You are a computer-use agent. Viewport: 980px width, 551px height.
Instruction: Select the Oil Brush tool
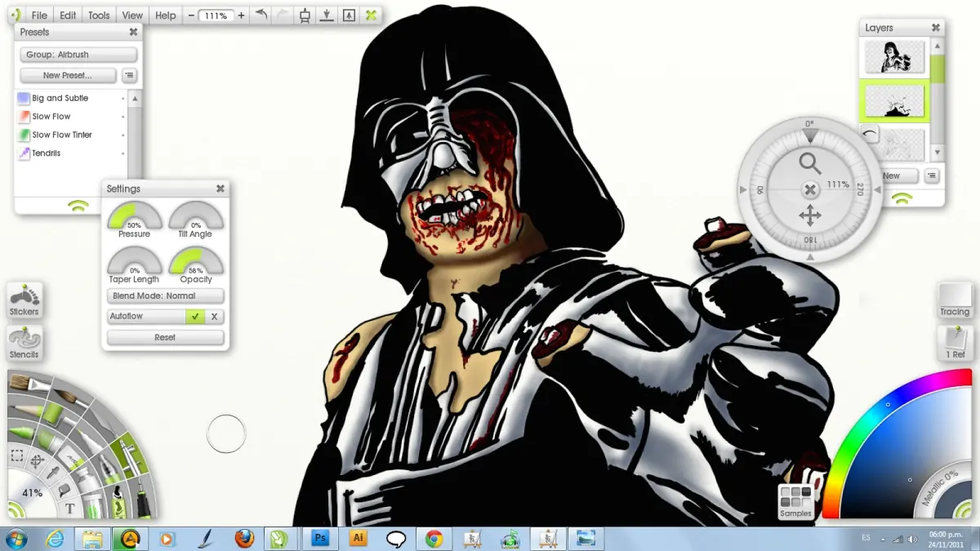pyautogui.click(x=29, y=384)
